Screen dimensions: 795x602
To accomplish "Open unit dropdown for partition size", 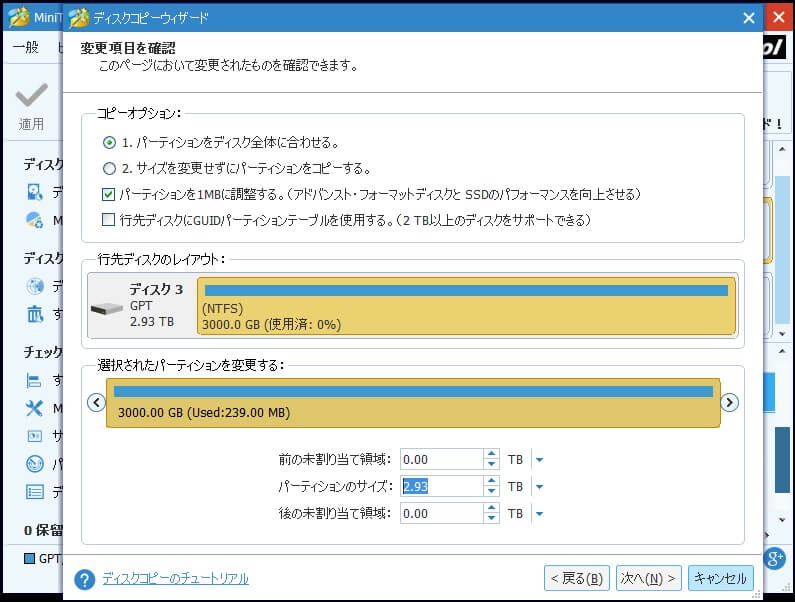I will [x=539, y=487].
